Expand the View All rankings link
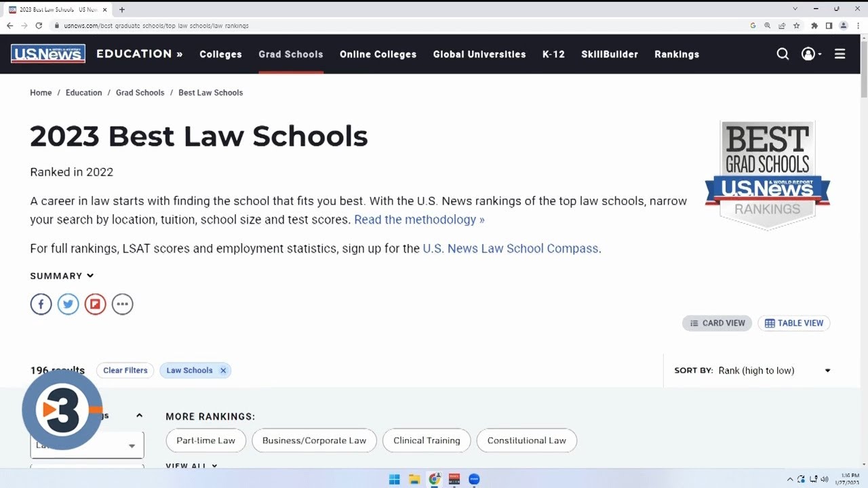Screen dimensions: 868x488 191,466
